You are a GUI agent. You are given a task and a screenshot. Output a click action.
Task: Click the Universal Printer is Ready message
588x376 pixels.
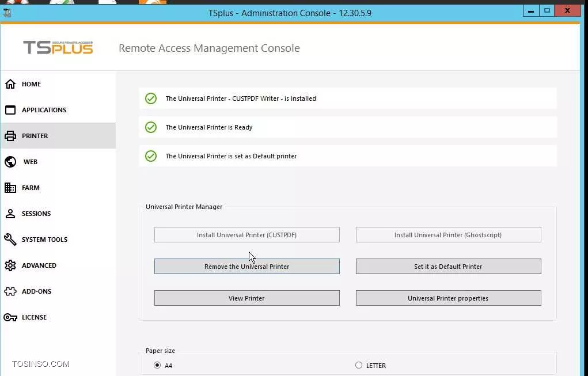(x=209, y=127)
